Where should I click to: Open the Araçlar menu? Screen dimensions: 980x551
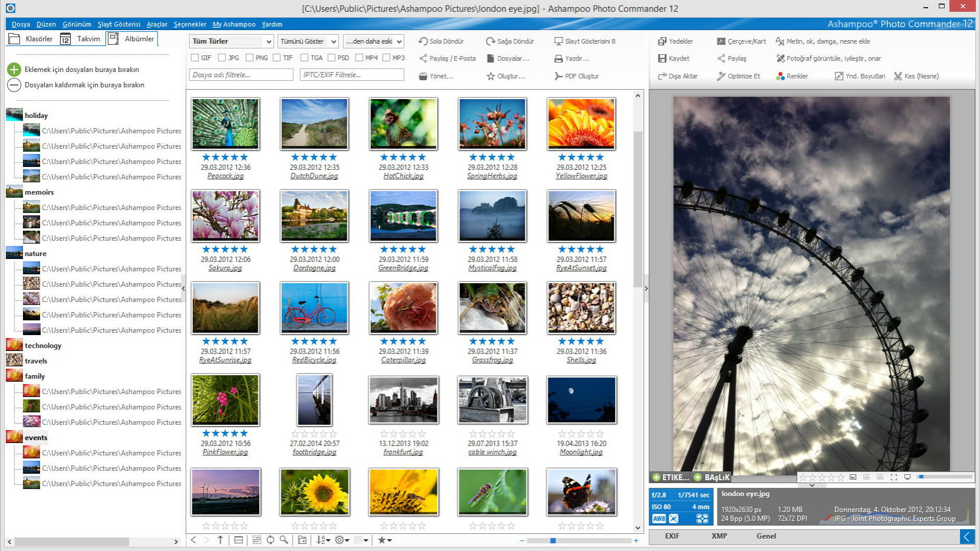[157, 24]
